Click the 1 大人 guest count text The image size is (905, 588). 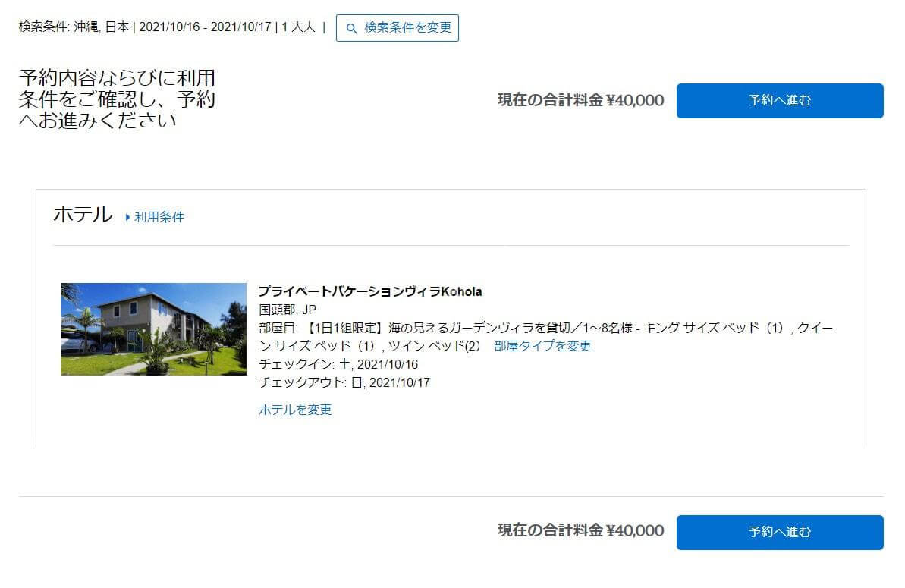point(298,27)
